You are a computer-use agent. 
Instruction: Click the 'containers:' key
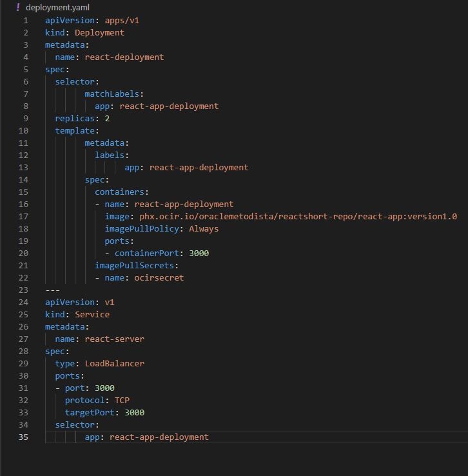point(122,192)
